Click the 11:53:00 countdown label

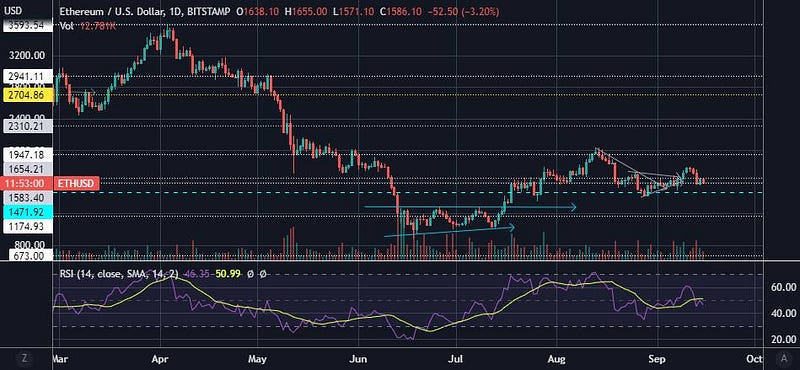(28, 183)
